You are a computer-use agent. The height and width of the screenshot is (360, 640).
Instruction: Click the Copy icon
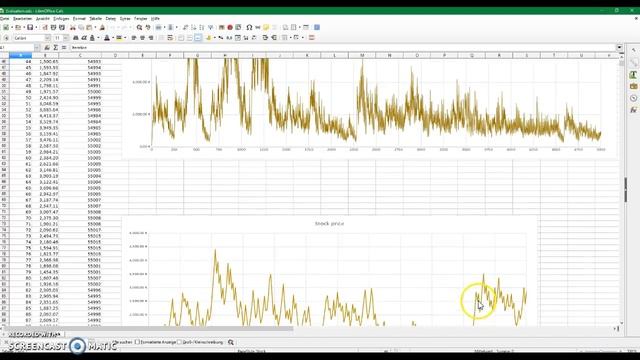coord(81,27)
